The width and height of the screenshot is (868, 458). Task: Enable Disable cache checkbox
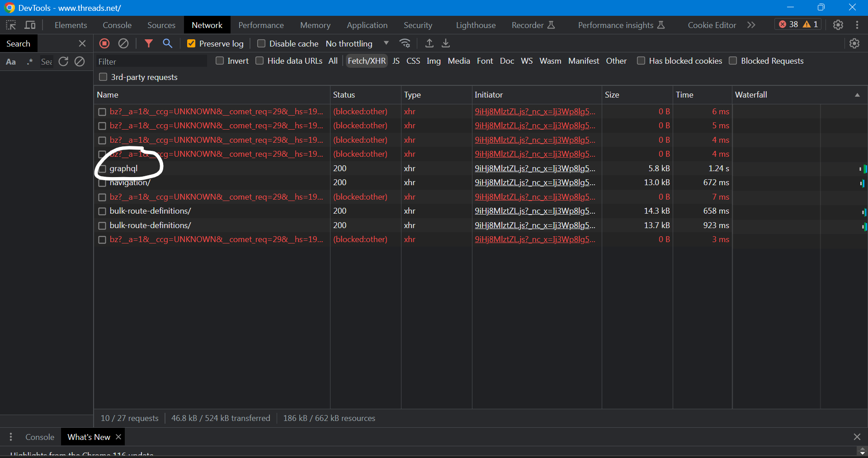(261, 43)
